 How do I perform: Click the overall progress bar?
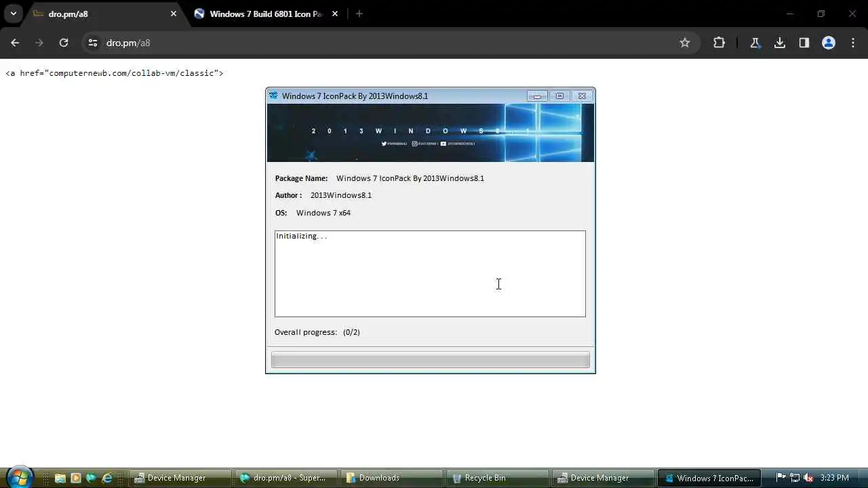pos(430,360)
